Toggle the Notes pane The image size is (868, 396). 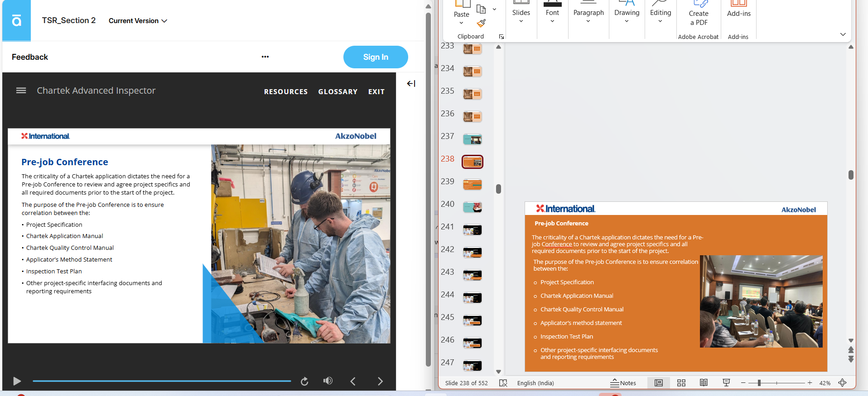tap(623, 383)
